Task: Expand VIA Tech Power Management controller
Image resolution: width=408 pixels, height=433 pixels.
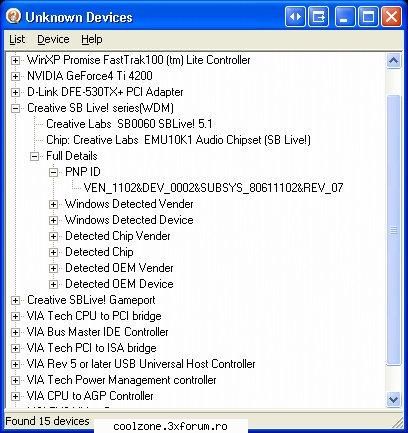Action: pos(15,380)
